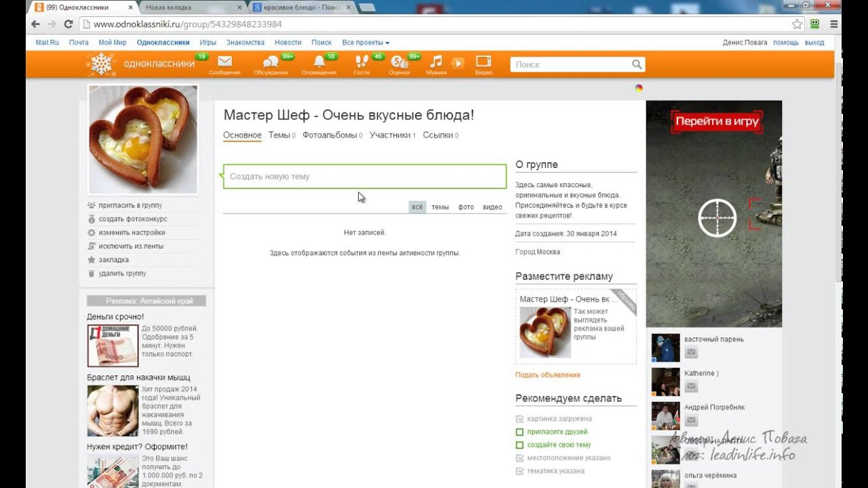Send message to васточный парень
Image resolution: width=868 pixels, height=488 pixels.
coord(691,352)
